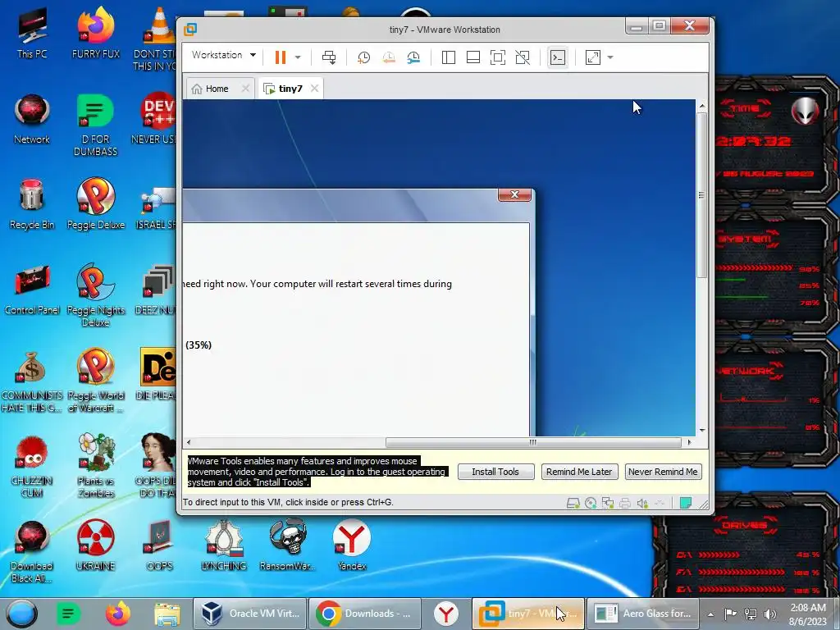840x630 pixels.
Task: Open Firefox from the taskbar
Action: (x=117, y=614)
